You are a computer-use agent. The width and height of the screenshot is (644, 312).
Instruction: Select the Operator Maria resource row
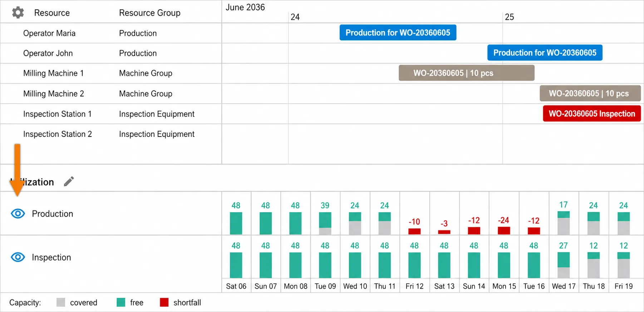coord(111,33)
